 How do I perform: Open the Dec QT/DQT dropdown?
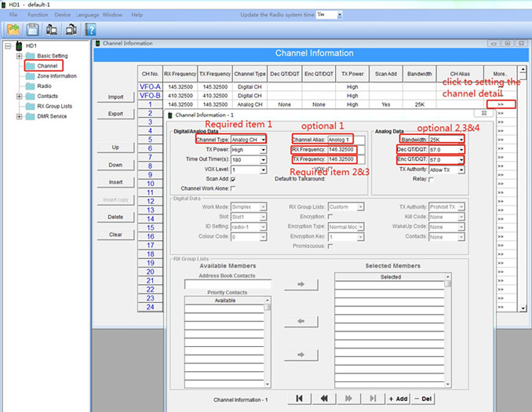[461, 150]
